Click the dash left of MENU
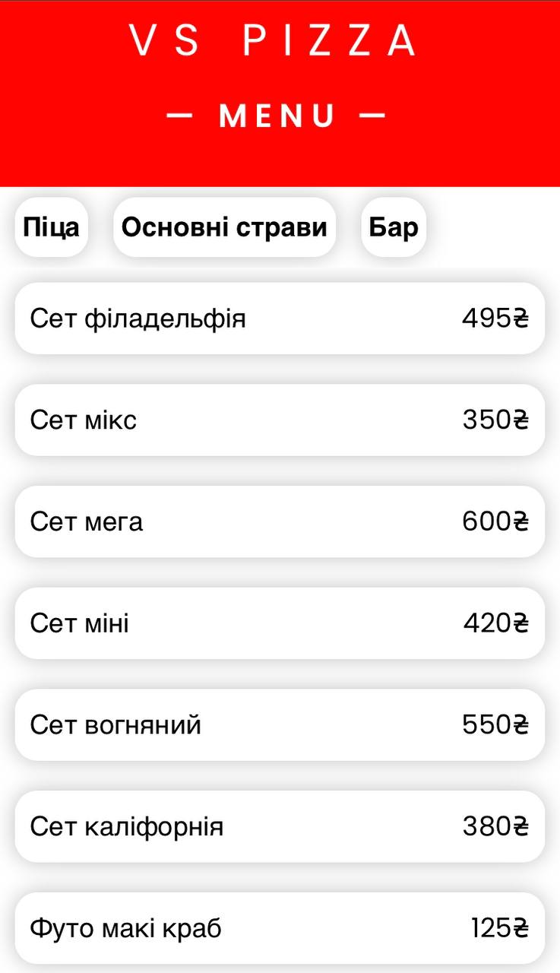The image size is (560, 973). coord(179,116)
